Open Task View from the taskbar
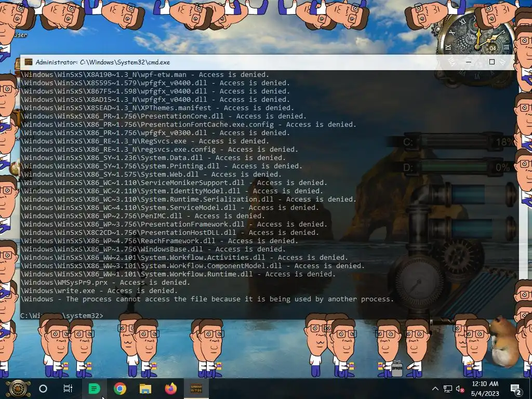532x399 pixels. (x=68, y=389)
